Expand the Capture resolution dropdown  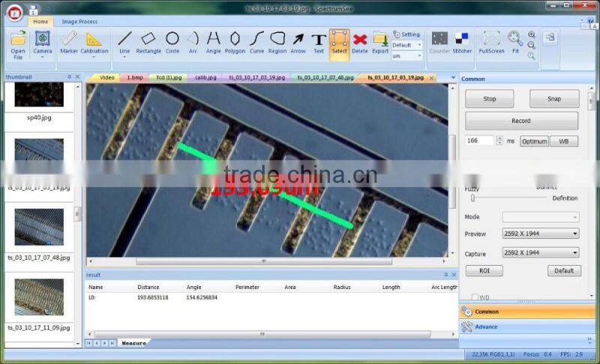pyautogui.click(x=540, y=253)
